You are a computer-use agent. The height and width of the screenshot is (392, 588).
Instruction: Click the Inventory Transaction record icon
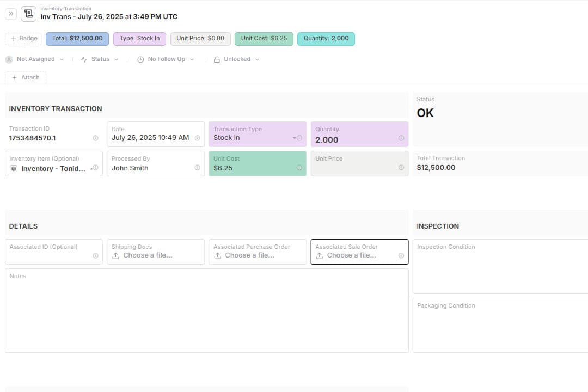[28, 14]
